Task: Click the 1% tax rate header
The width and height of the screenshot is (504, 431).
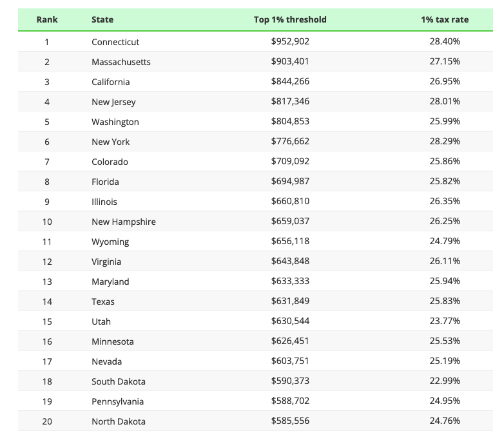Action: coord(445,20)
